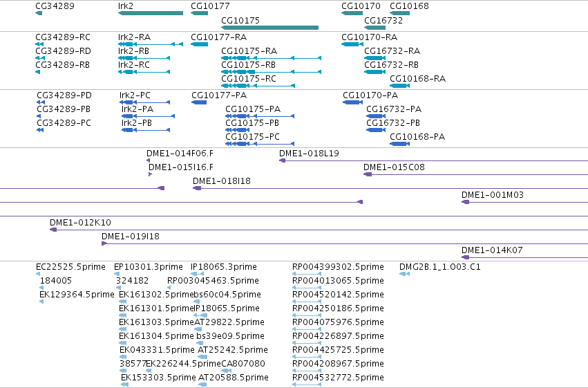Select the CG10175 gene bar
588x388 pixels.
coord(269,28)
